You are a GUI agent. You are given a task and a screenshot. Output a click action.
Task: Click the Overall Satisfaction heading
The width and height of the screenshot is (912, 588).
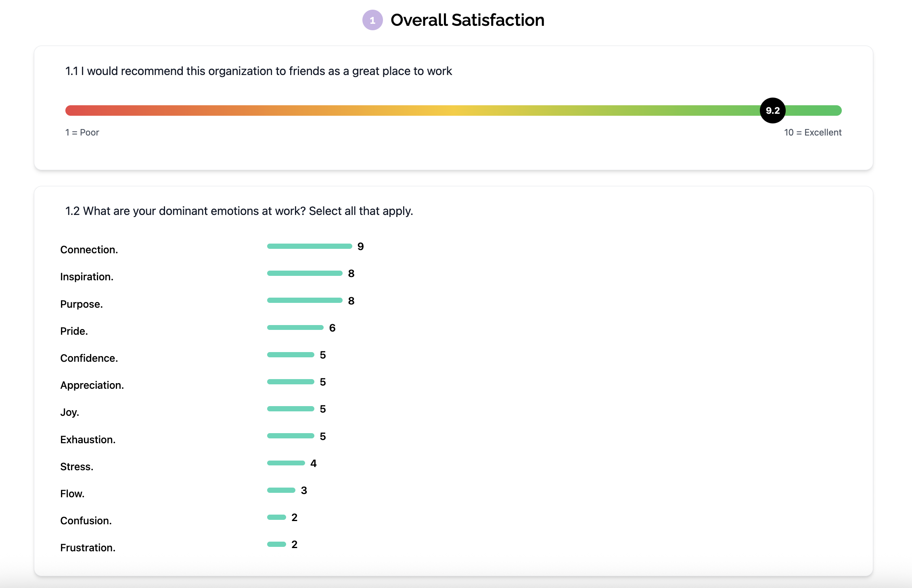pyautogui.click(x=467, y=20)
